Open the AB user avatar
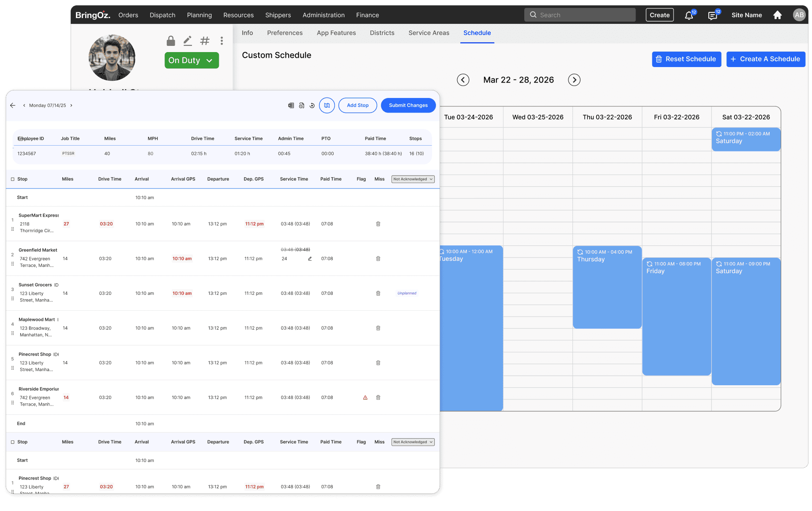 click(x=799, y=15)
